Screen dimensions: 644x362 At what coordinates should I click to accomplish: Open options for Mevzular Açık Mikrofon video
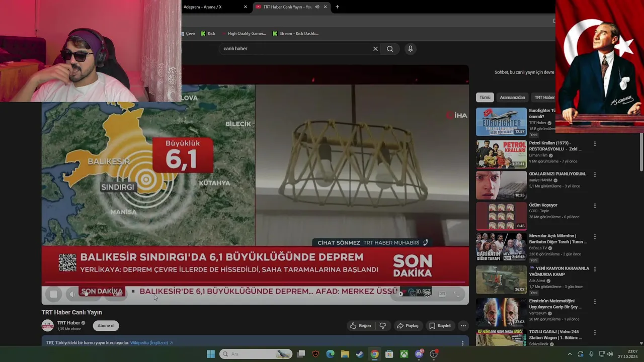[x=595, y=237]
